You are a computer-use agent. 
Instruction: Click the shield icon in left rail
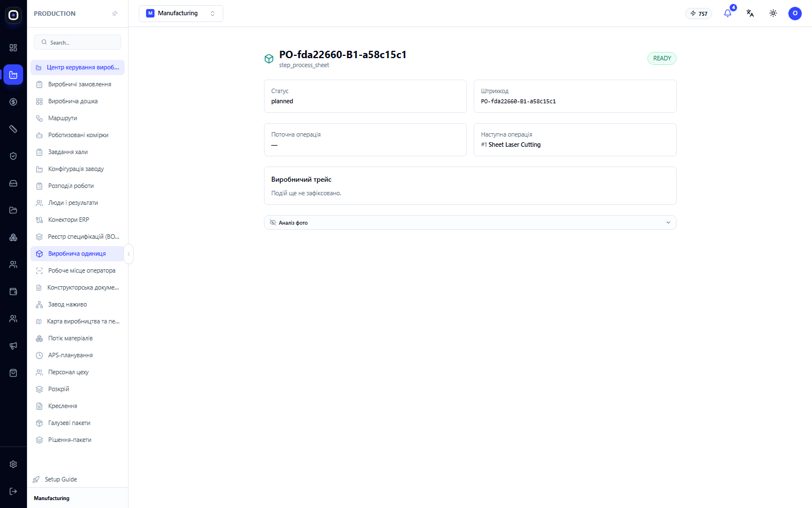click(x=13, y=156)
